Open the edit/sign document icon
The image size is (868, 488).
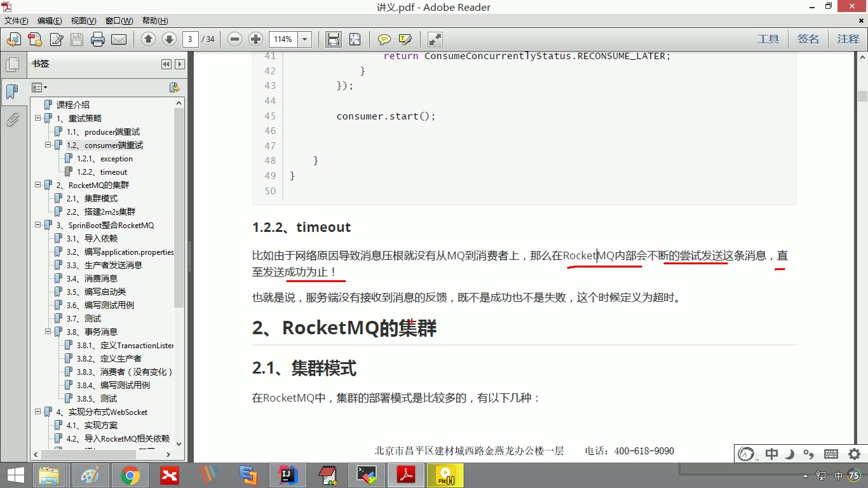[56, 39]
